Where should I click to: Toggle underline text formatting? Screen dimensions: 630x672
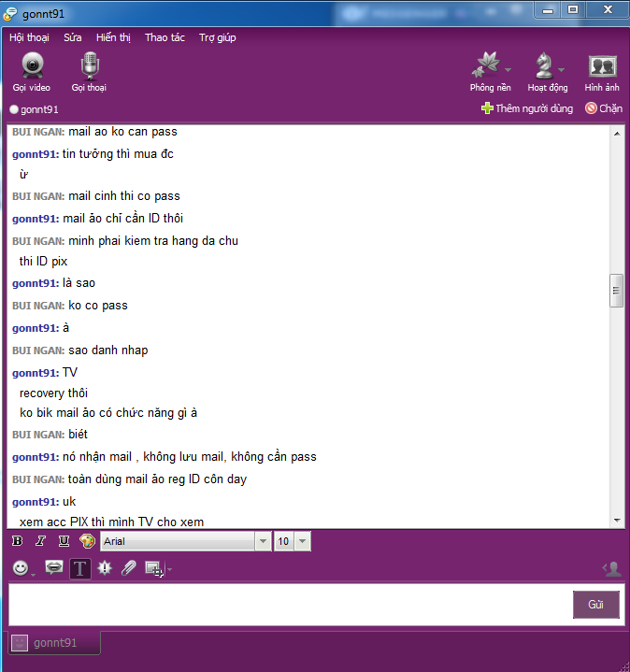pyautogui.click(x=64, y=541)
